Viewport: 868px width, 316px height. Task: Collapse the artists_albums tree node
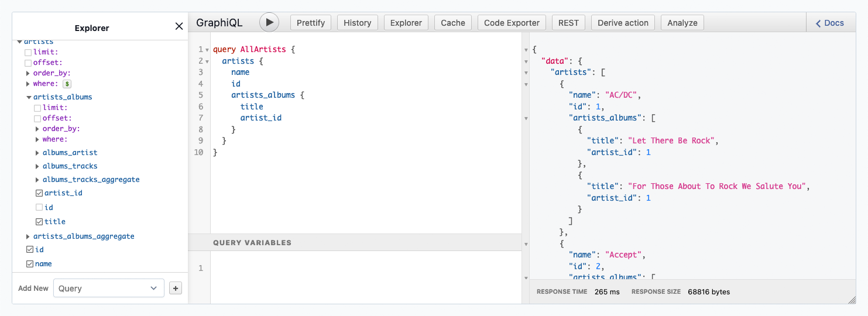[28, 97]
